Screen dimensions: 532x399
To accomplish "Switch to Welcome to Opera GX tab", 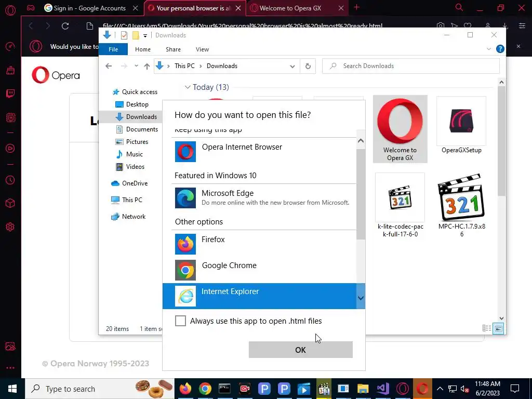I will pyautogui.click(x=290, y=8).
